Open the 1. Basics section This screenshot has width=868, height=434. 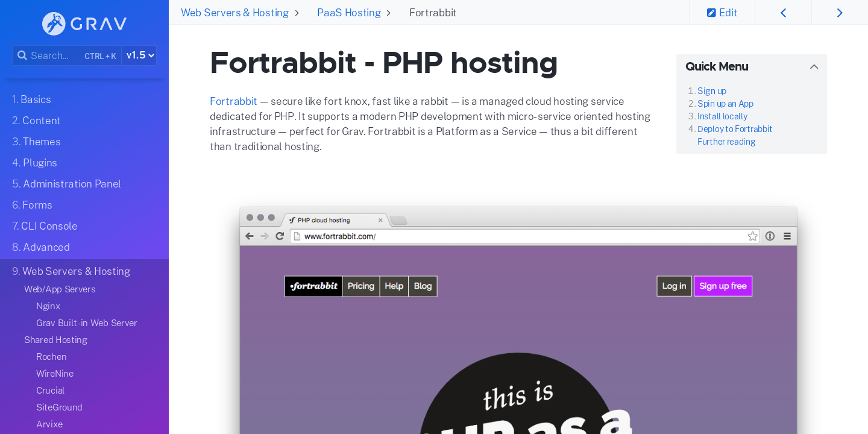point(31,99)
